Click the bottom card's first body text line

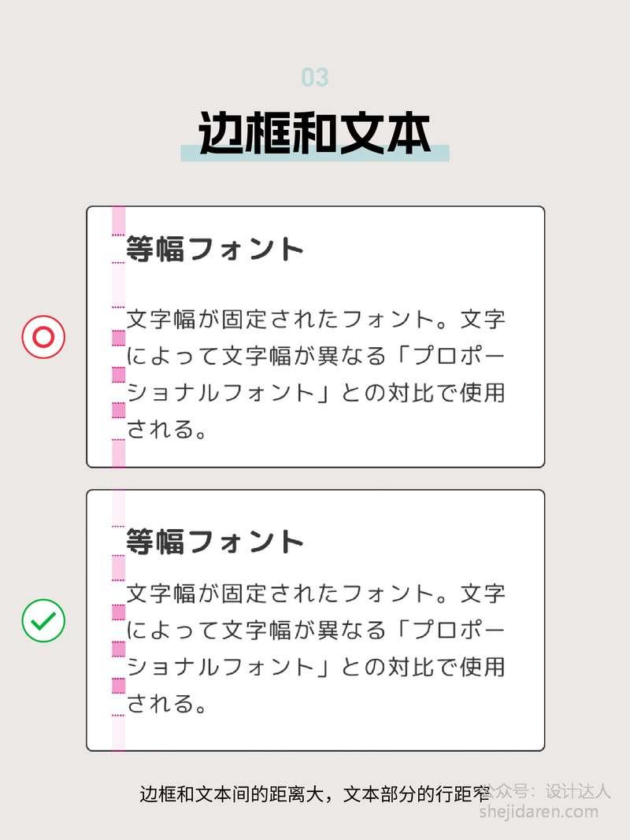315,593
